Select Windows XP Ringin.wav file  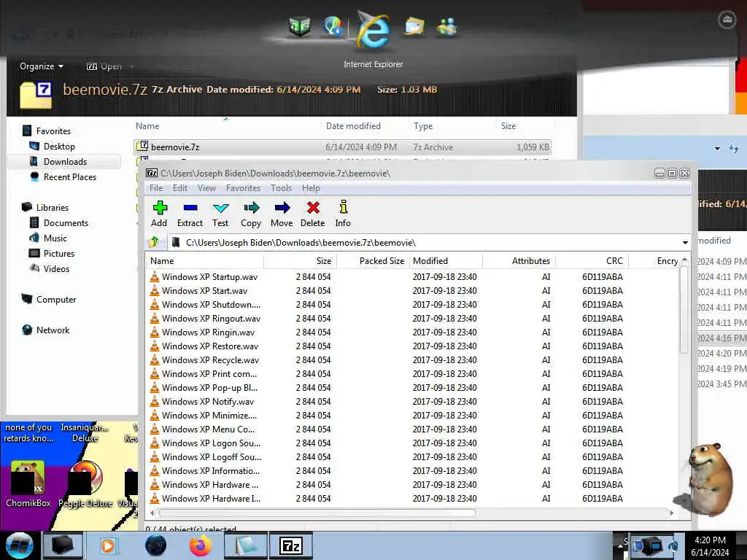click(x=208, y=332)
